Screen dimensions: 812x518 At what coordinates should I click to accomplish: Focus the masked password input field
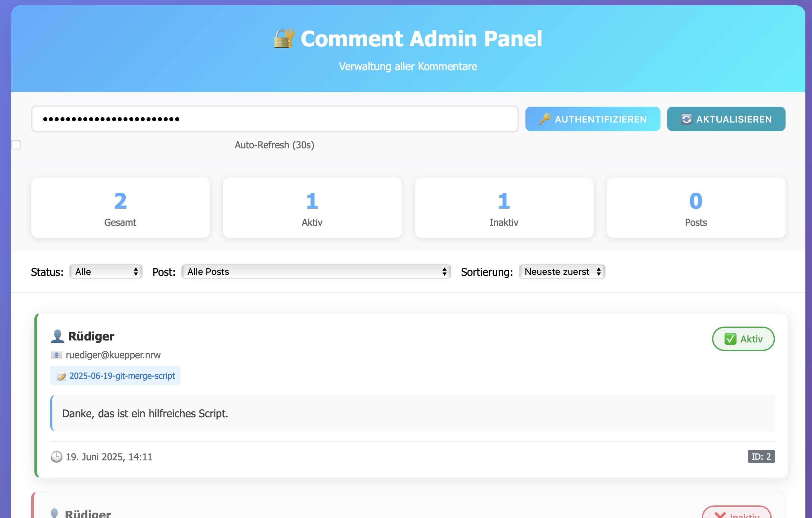(x=275, y=119)
